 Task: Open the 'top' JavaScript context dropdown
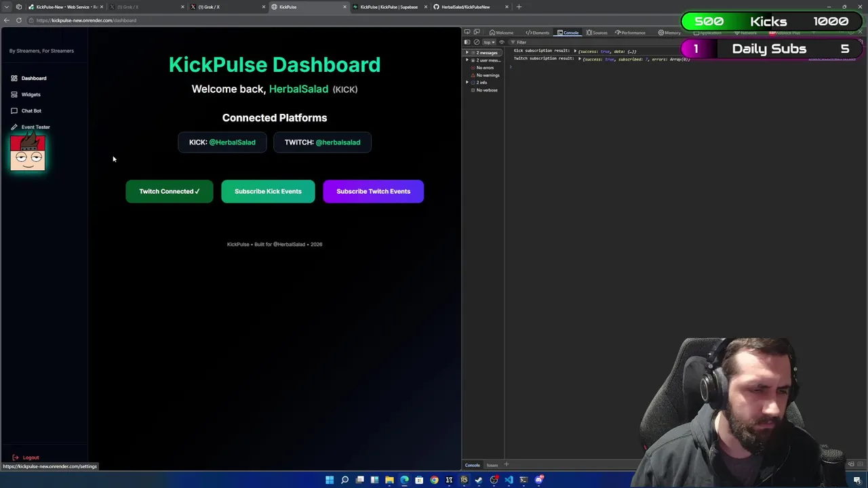point(489,42)
